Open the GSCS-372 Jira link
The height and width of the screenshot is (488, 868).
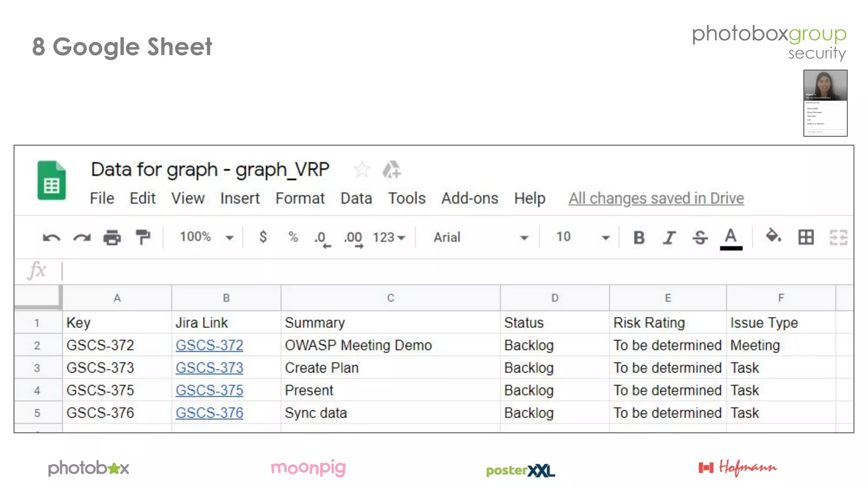pos(209,345)
